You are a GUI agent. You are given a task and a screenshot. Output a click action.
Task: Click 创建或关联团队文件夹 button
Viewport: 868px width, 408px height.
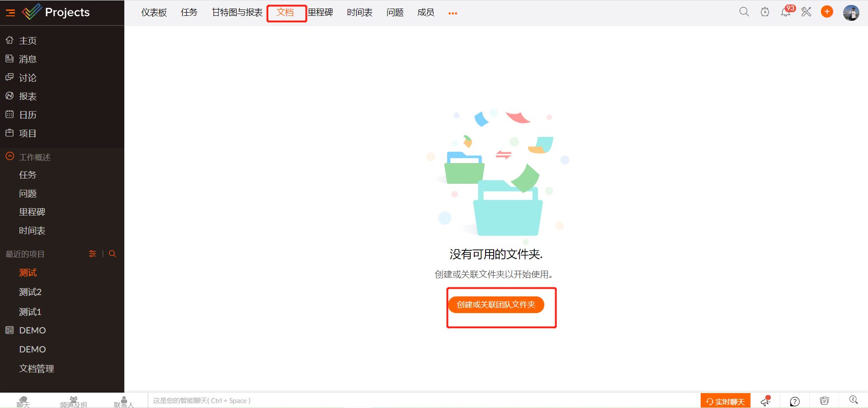496,305
